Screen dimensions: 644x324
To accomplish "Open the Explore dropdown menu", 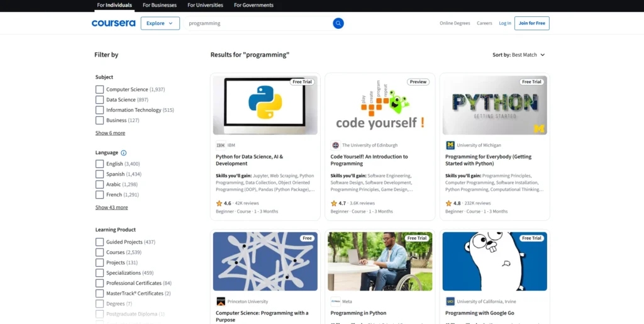I will tap(160, 23).
